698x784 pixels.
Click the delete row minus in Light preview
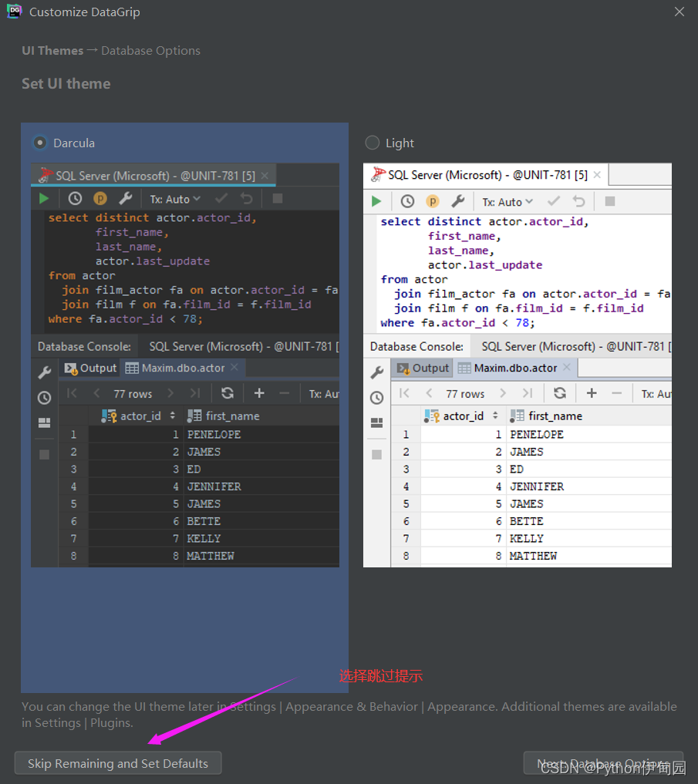coord(616,393)
